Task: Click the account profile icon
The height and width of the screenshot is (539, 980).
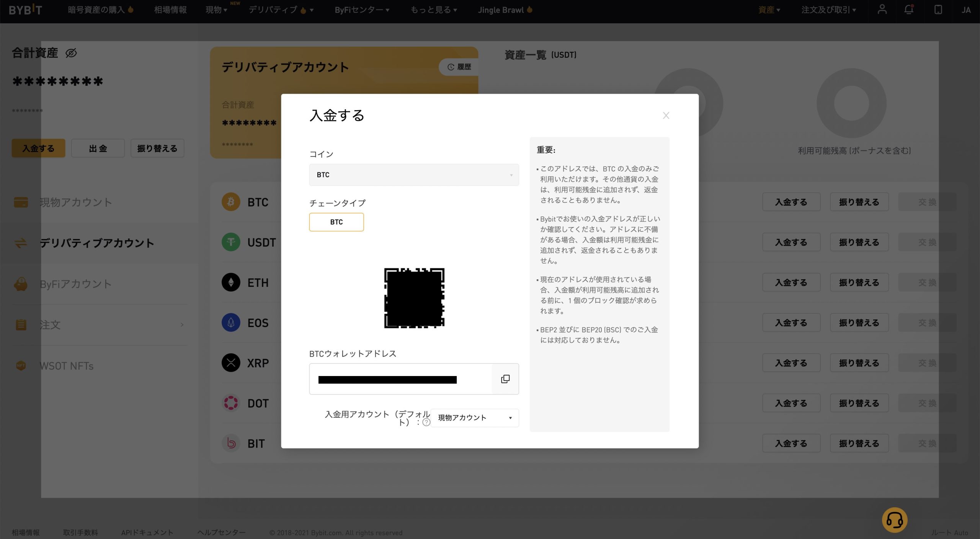Action: pos(882,10)
